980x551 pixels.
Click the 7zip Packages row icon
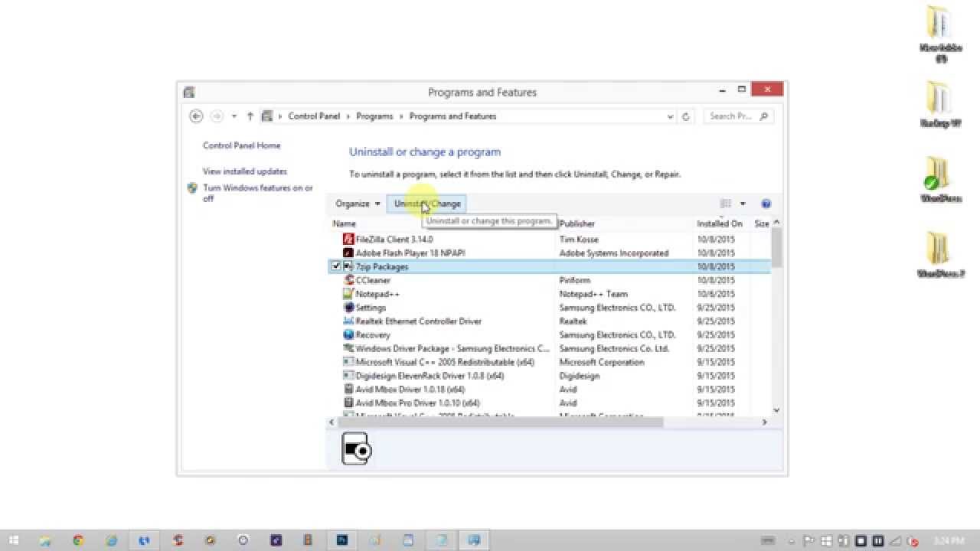[349, 266]
